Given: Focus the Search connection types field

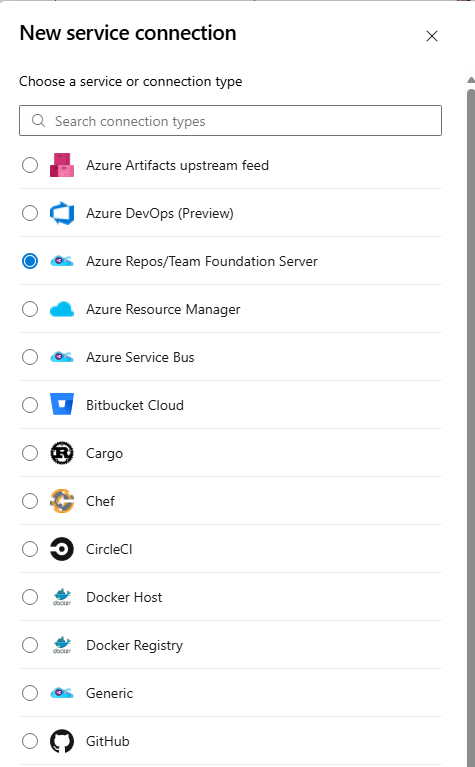Looking at the screenshot, I should [x=230, y=120].
